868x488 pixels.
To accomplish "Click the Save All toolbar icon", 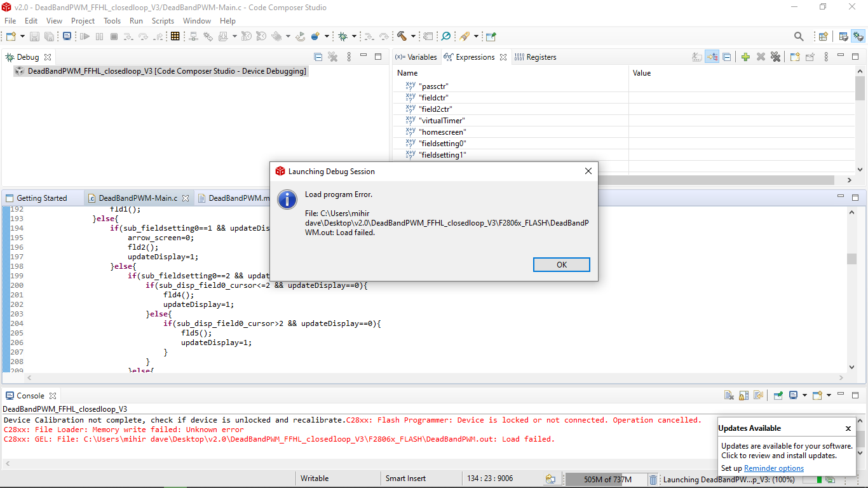I will pyautogui.click(x=49, y=37).
